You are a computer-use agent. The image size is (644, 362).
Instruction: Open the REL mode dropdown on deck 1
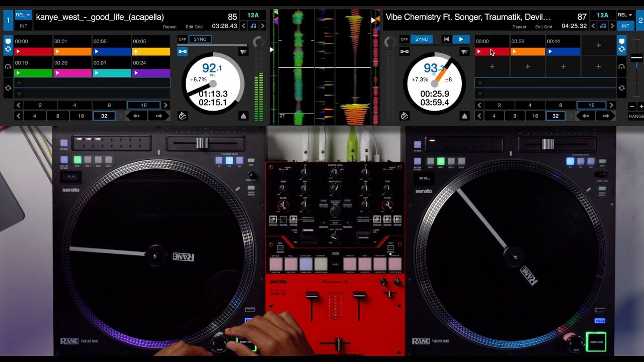pyautogui.click(x=23, y=15)
